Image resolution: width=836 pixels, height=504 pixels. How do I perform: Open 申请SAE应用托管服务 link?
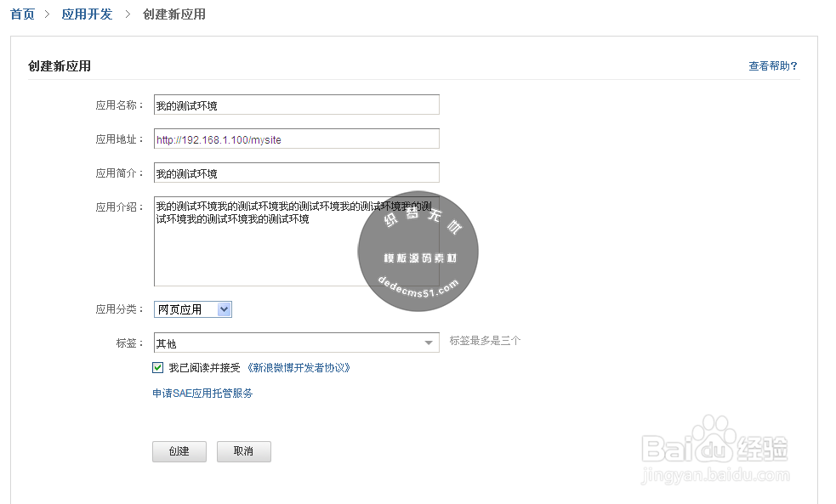click(x=201, y=394)
